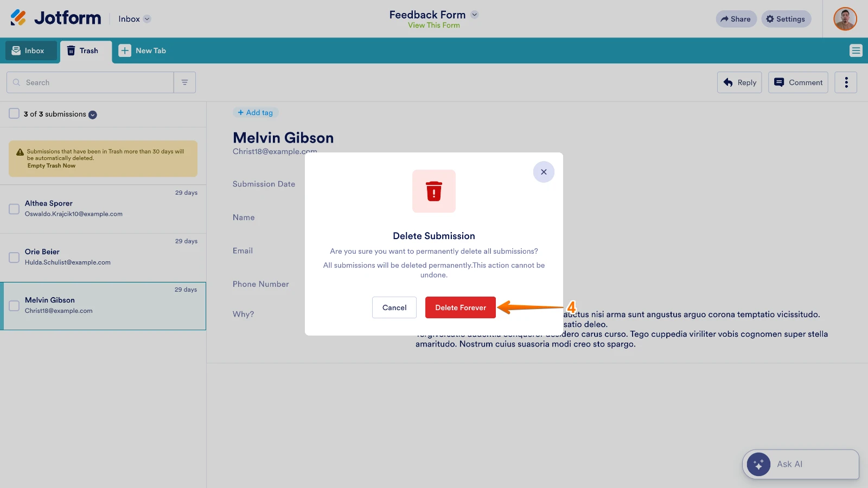
Task: Click the three-dot more options button
Action: 846,82
